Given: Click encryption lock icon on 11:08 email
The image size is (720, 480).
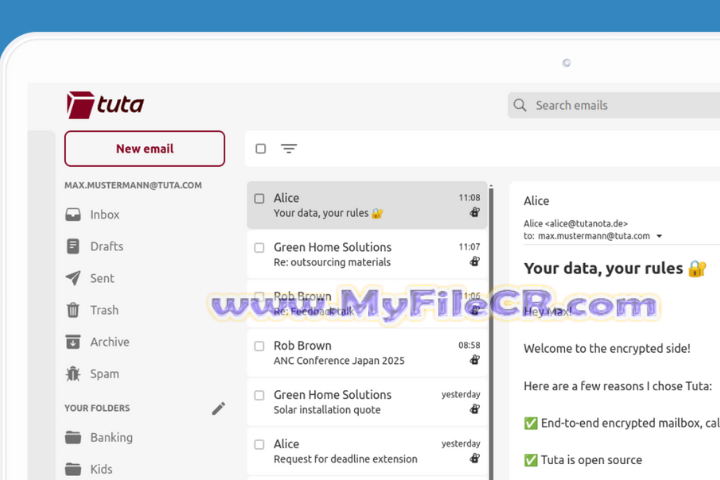Looking at the screenshot, I should (475, 212).
